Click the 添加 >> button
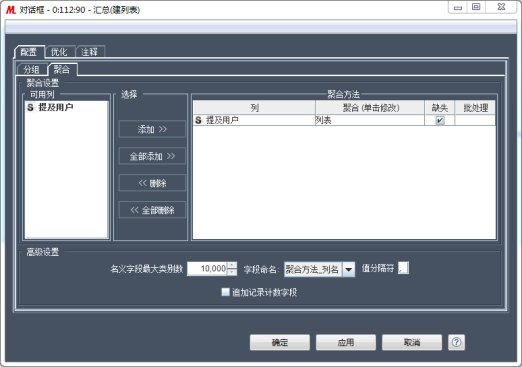The height and width of the screenshot is (367, 522). (x=152, y=129)
